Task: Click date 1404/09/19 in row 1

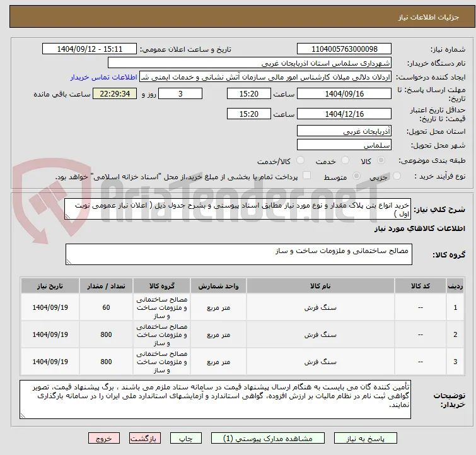Action: point(50,307)
